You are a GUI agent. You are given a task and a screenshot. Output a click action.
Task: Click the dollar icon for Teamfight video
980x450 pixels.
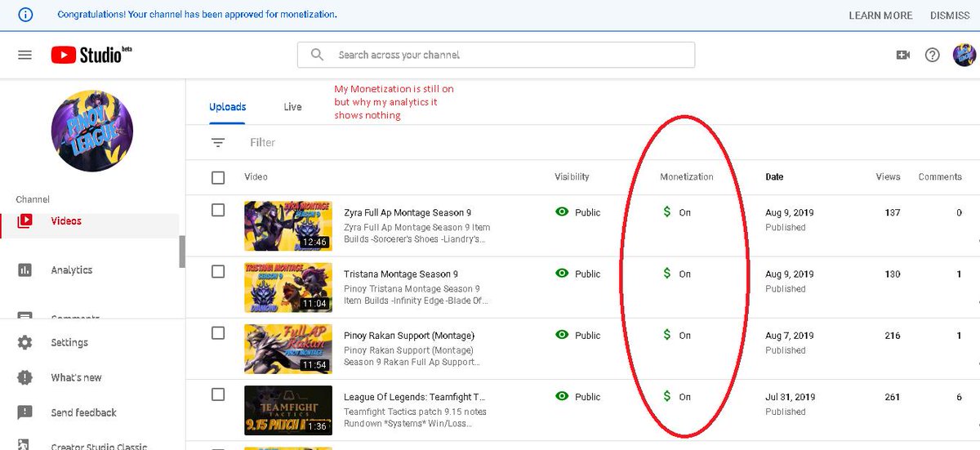click(x=667, y=396)
